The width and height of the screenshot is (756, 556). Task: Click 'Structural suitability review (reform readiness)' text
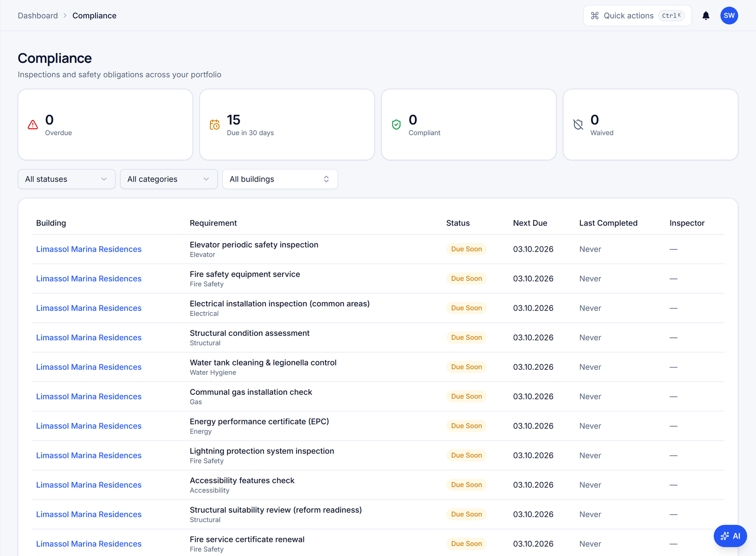tap(276, 510)
